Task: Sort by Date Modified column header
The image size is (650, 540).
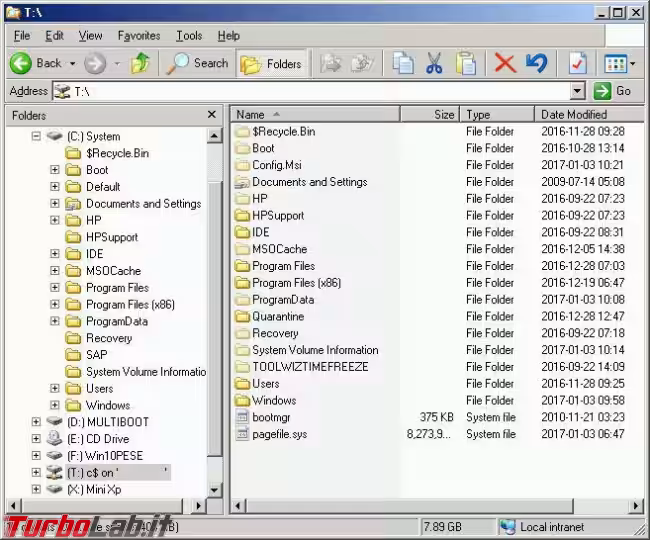Action: pos(589,114)
